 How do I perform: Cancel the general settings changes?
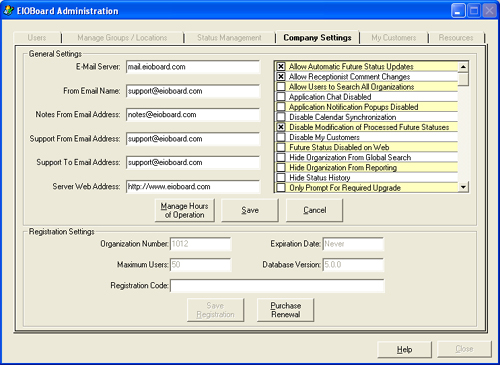(x=314, y=210)
